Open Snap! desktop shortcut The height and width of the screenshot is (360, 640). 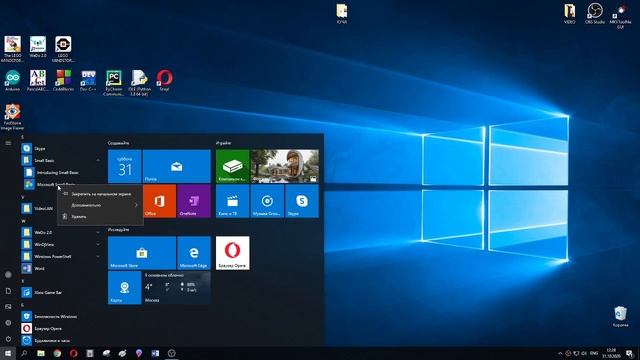164,80
